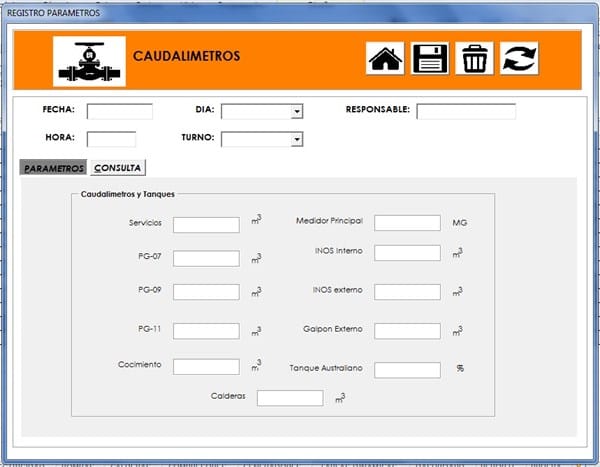Click the 'MG' unit label
This screenshot has height=467, width=600.
pyautogui.click(x=460, y=223)
